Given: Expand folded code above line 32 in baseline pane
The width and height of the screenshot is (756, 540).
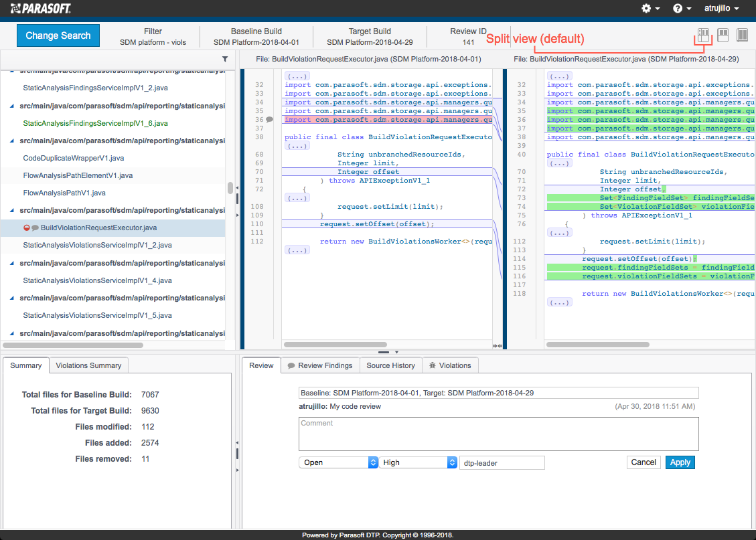Looking at the screenshot, I should (x=297, y=76).
